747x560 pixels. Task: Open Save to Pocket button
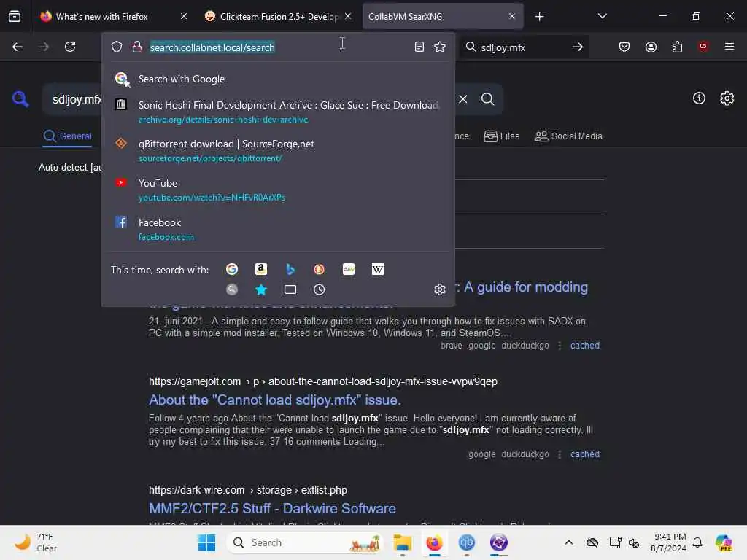tap(624, 47)
